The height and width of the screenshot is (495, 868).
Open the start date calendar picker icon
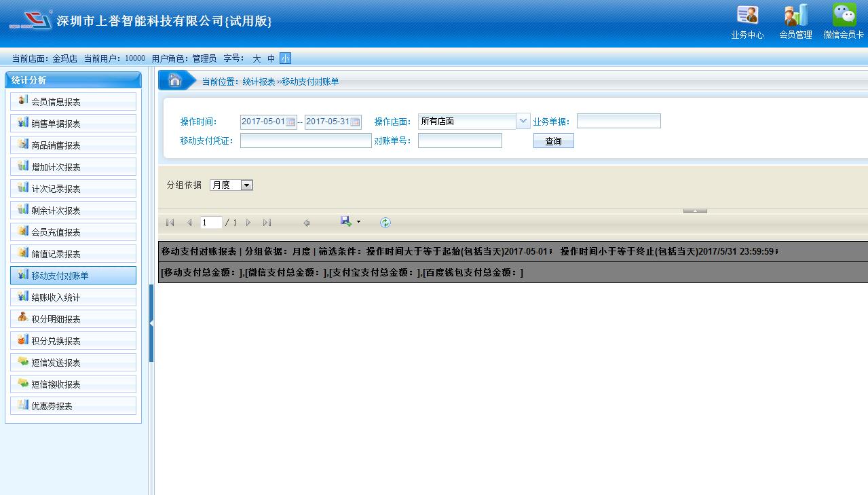(290, 122)
